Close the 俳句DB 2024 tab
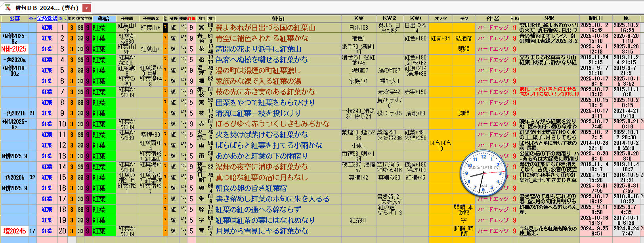This screenshot has width=644, height=243. tap(86, 8)
